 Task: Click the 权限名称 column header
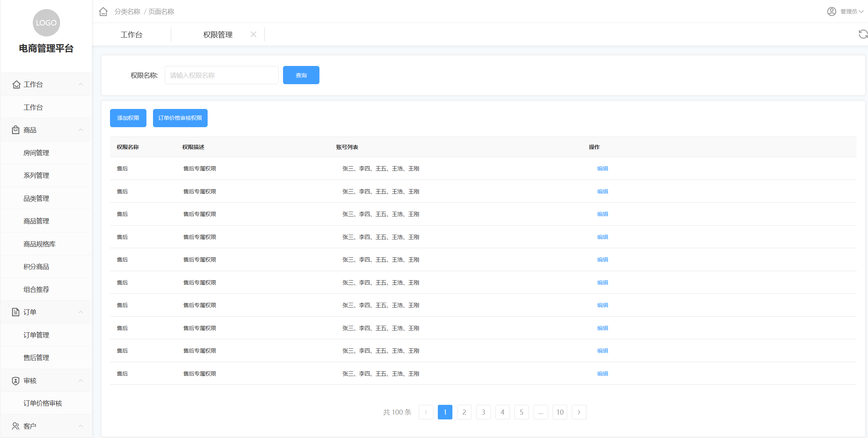click(x=128, y=147)
